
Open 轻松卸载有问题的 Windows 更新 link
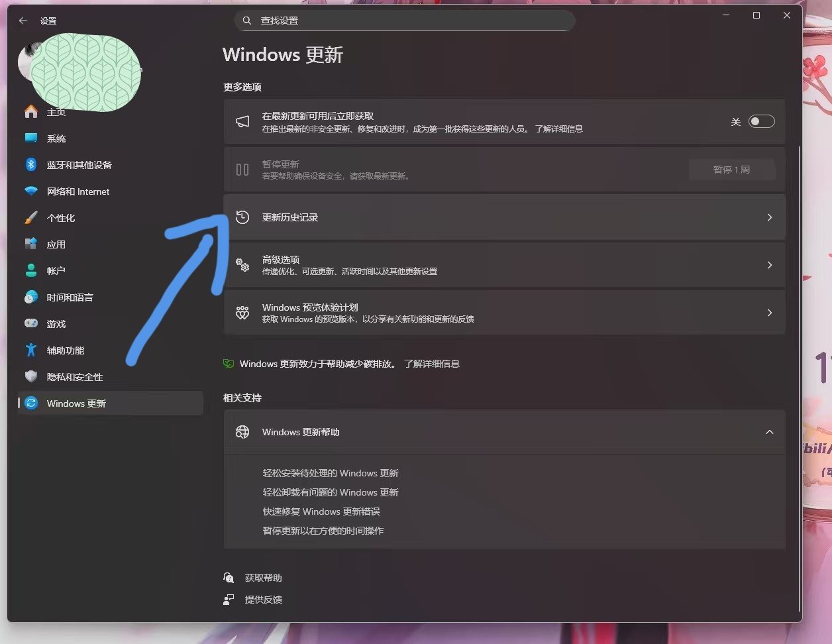331,492
